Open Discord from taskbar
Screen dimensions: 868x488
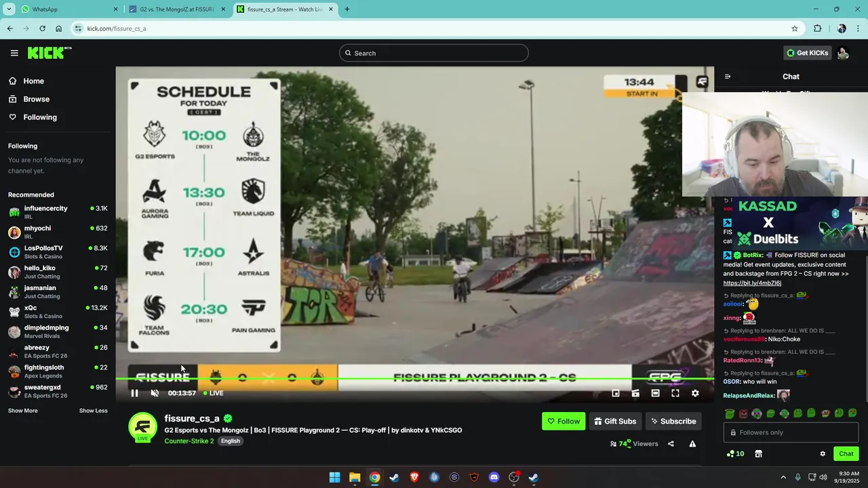[x=494, y=477]
